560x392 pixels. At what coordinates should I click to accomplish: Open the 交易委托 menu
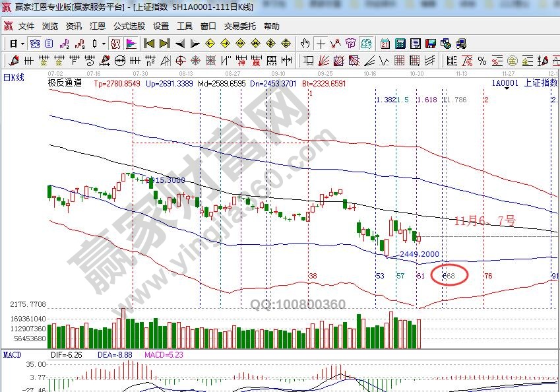coord(240,26)
